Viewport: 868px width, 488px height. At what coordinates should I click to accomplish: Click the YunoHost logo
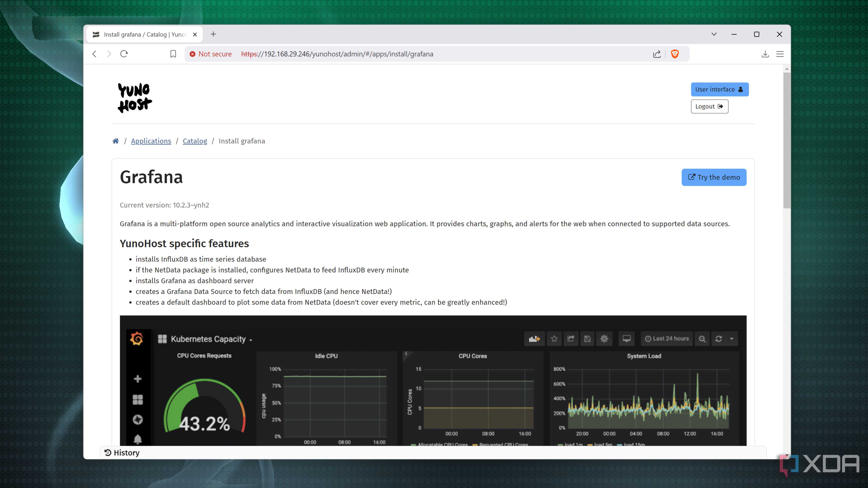click(x=135, y=98)
